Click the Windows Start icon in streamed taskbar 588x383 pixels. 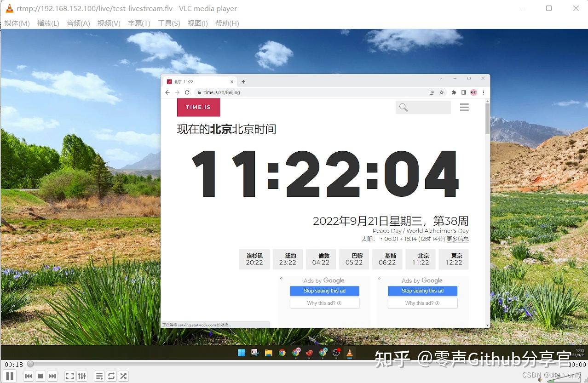[241, 353]
